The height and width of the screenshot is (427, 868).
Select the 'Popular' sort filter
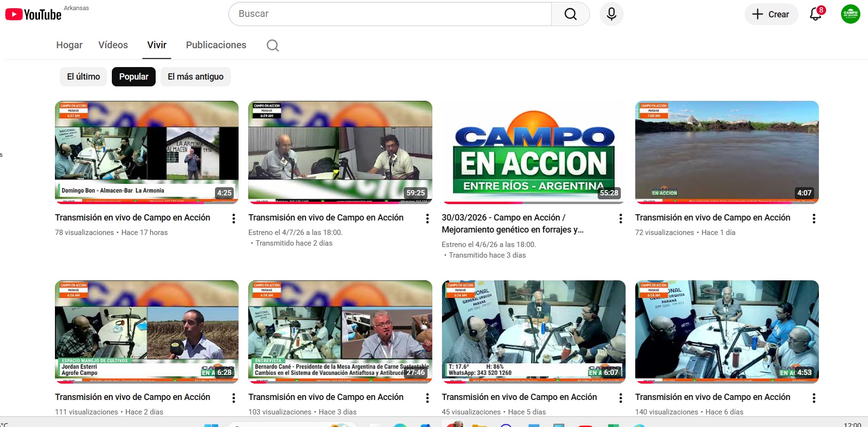pyautogui.click(x=134, y=77)
